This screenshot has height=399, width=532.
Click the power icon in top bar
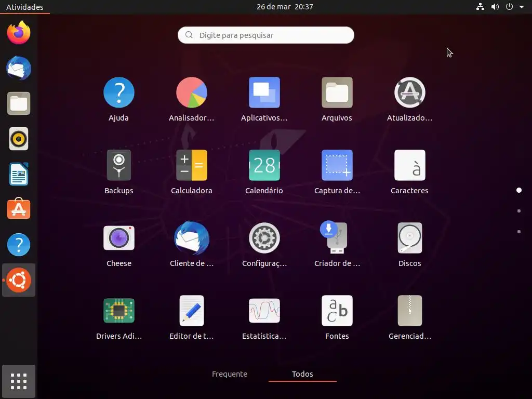pos(509,7)
